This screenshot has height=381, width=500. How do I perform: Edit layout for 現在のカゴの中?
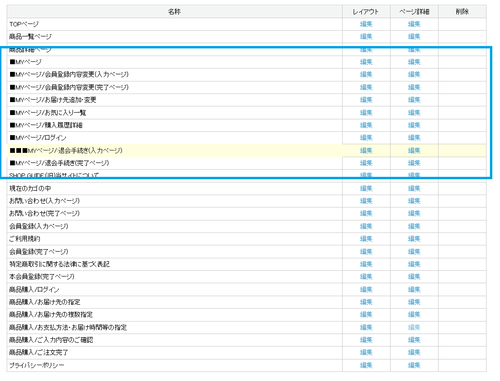[366, 189]
